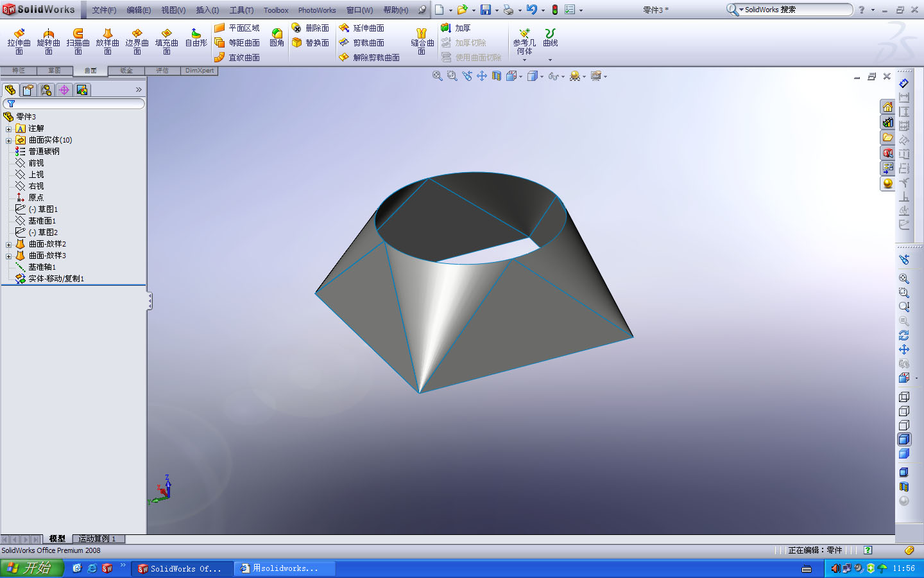924x578 pixels.
Task: Expand the 注解 annotations folder
Action: click(x=8, y=129)
